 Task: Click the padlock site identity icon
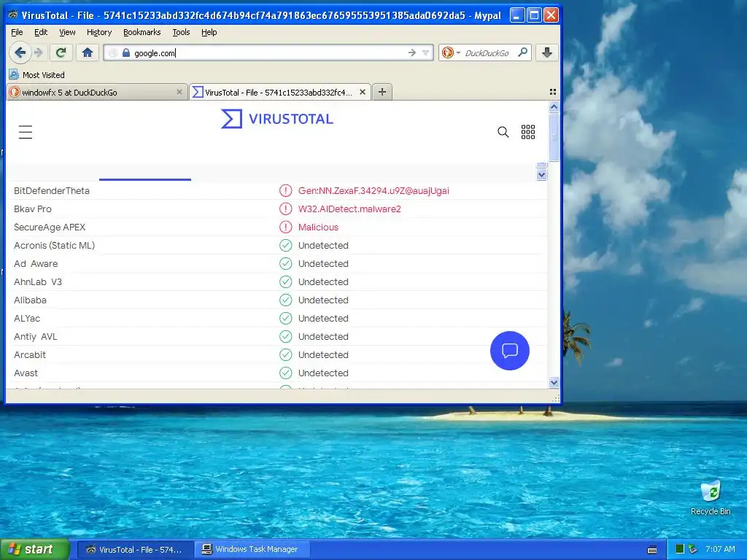(x=125, y=52)
